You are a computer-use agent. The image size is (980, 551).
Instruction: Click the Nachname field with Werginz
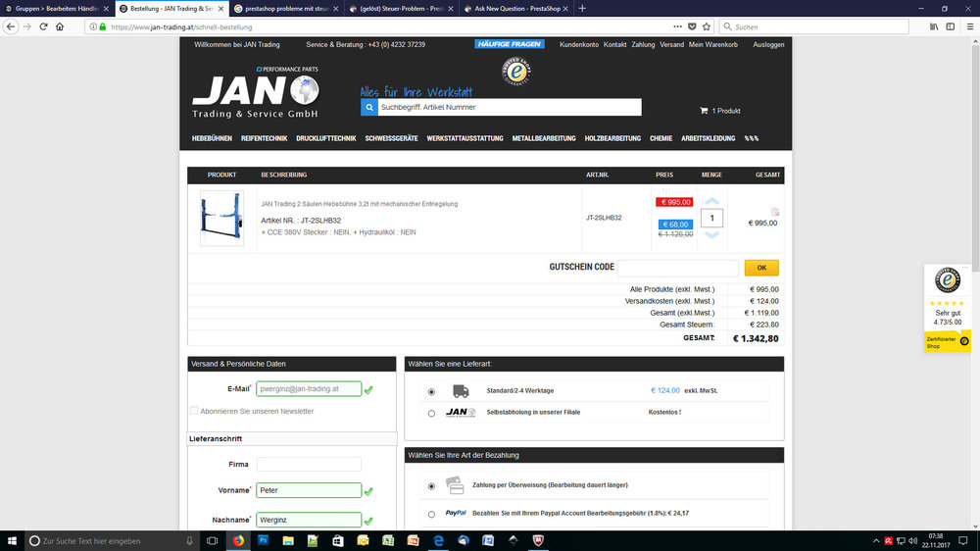pos(309,520)
